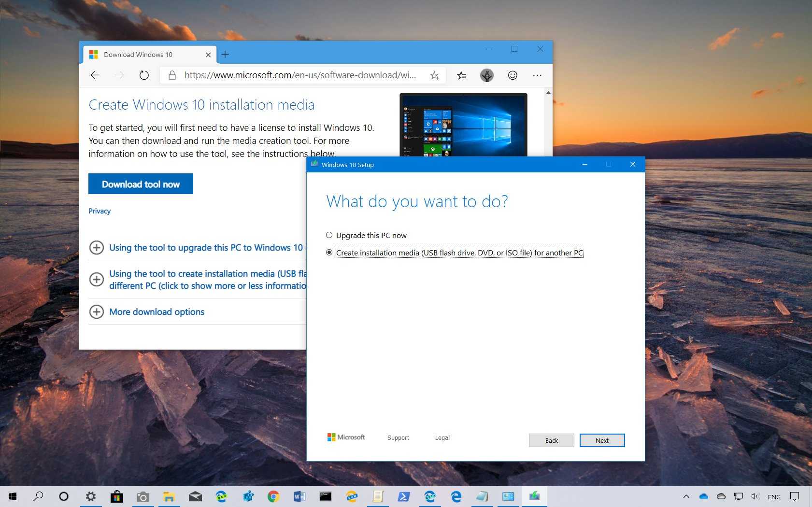This screenshot has width=812, height=507.
Task: Click the microsoft.com address bar
Action: pos(299,75)
